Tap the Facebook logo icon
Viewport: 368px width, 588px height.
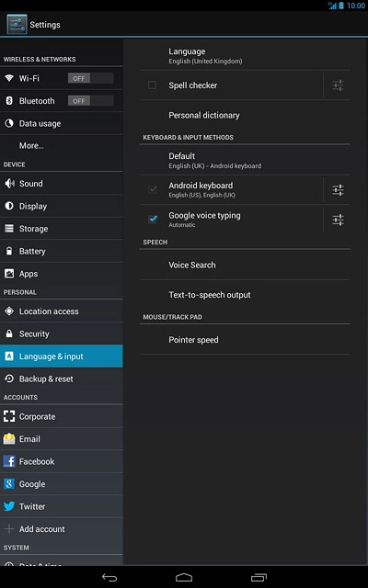point(9,461)
